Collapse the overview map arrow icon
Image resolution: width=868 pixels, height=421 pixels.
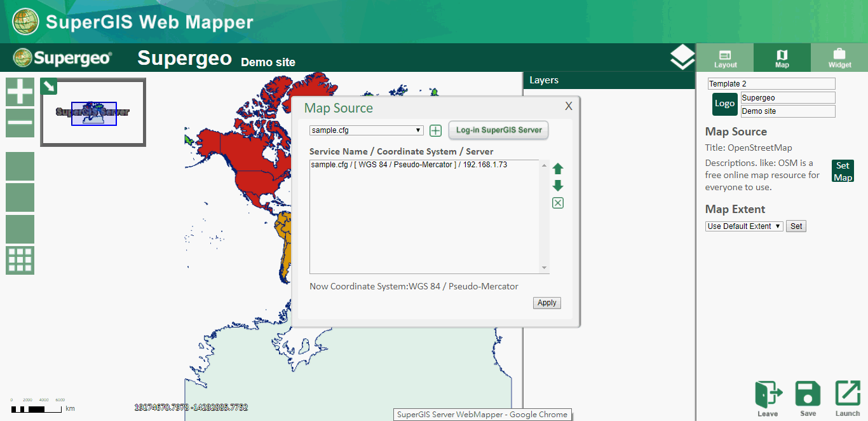point(49,86)
